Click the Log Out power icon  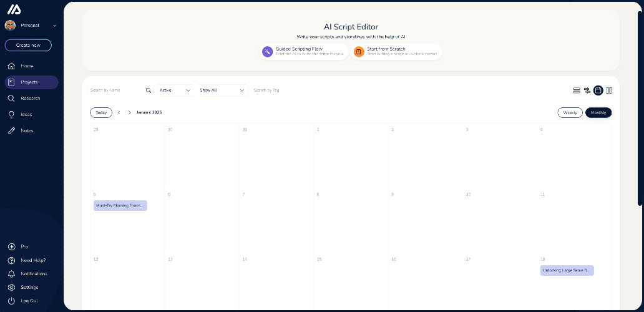coord(11,301)
